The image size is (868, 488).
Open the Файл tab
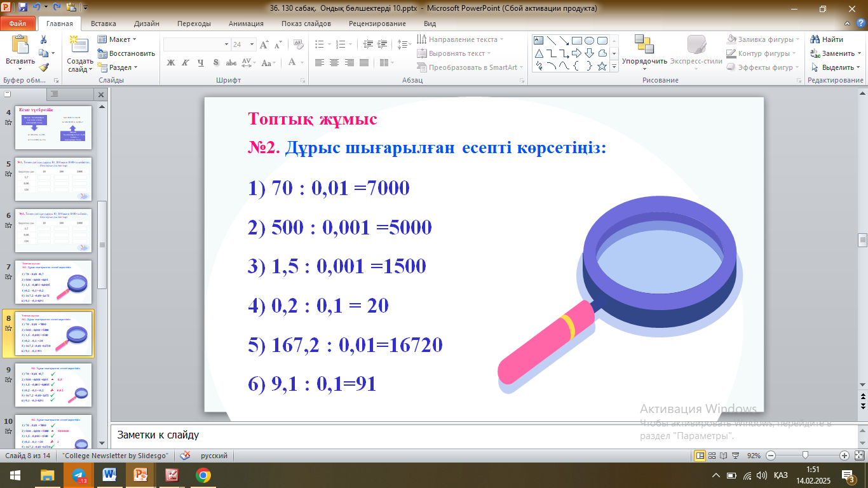(x=18, y=24)
